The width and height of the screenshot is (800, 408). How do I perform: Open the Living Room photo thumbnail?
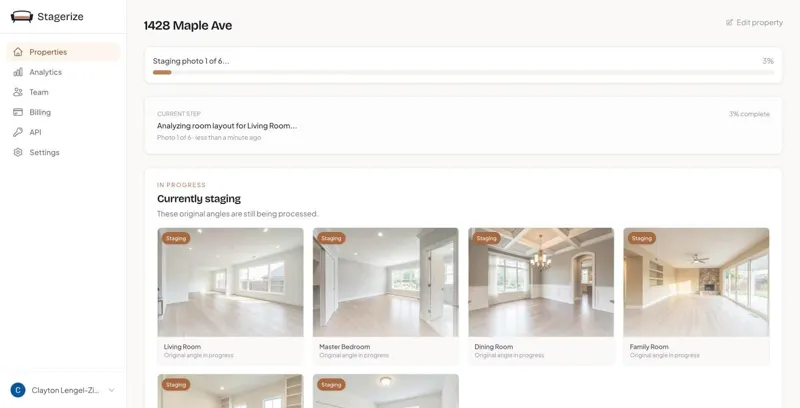pos(231,282)
